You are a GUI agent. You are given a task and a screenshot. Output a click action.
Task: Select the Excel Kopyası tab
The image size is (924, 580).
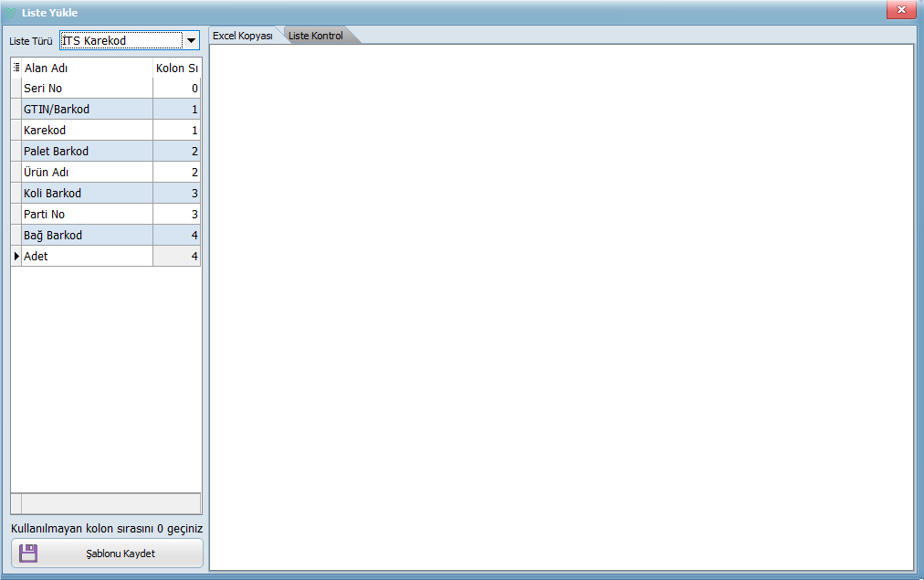[x=243, y=36]
